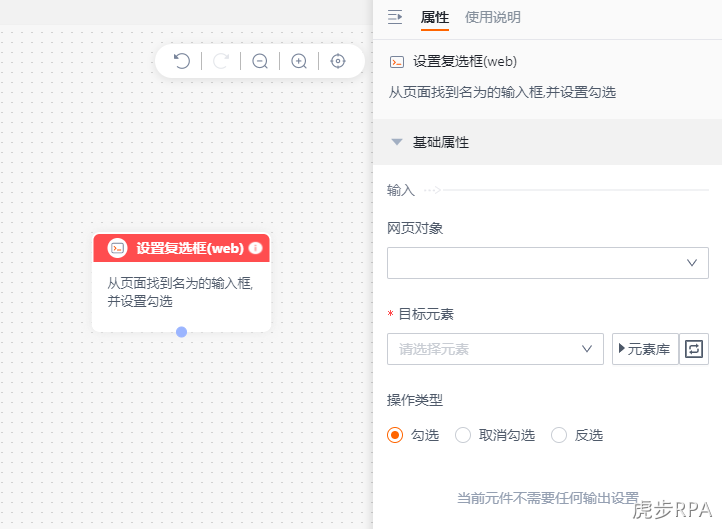Click the undo icon in canvas toolbar
Image resolution: width=722 pixels, height=529 pixels.
[x=182, y=61]
